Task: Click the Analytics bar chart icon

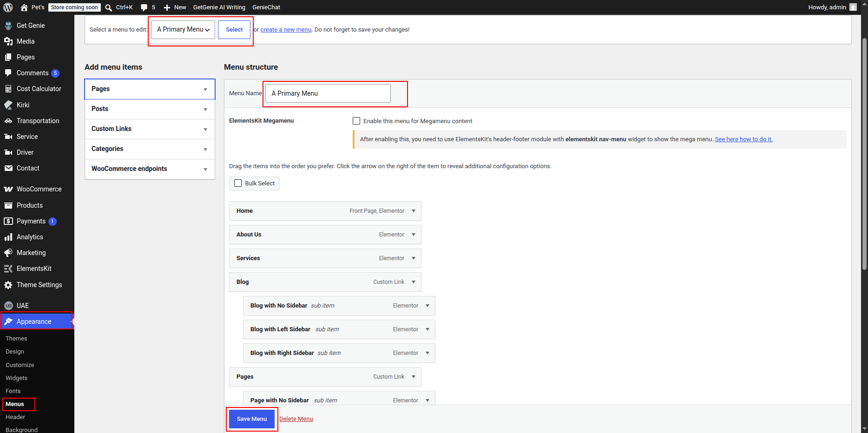Action: pyautogui.click(x=8, y=237)
